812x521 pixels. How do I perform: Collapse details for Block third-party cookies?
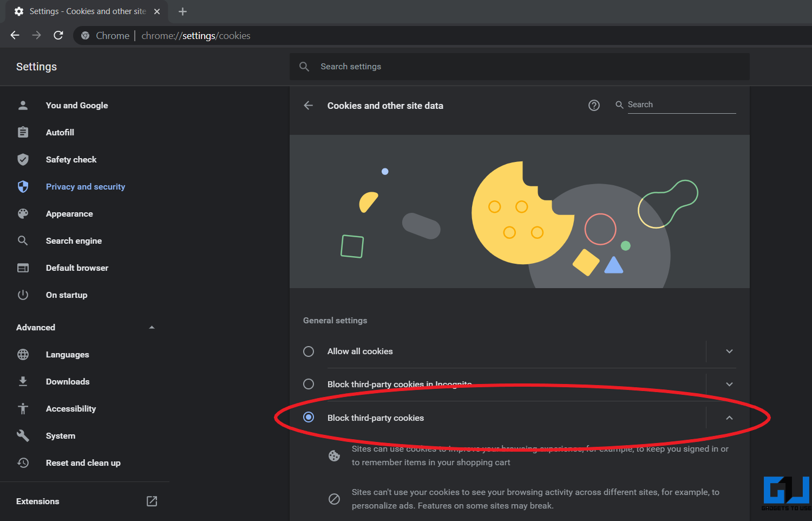pyautogui.click(x=729, y=418)
